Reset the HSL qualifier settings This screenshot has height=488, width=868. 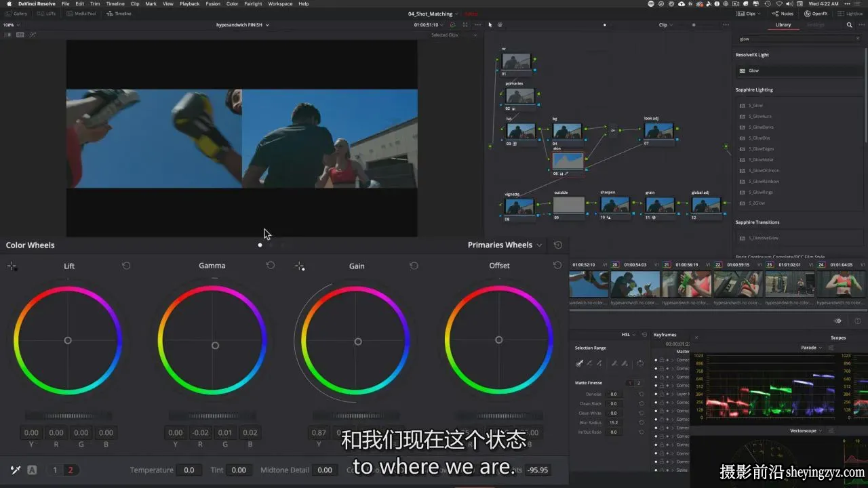point(644,335)
